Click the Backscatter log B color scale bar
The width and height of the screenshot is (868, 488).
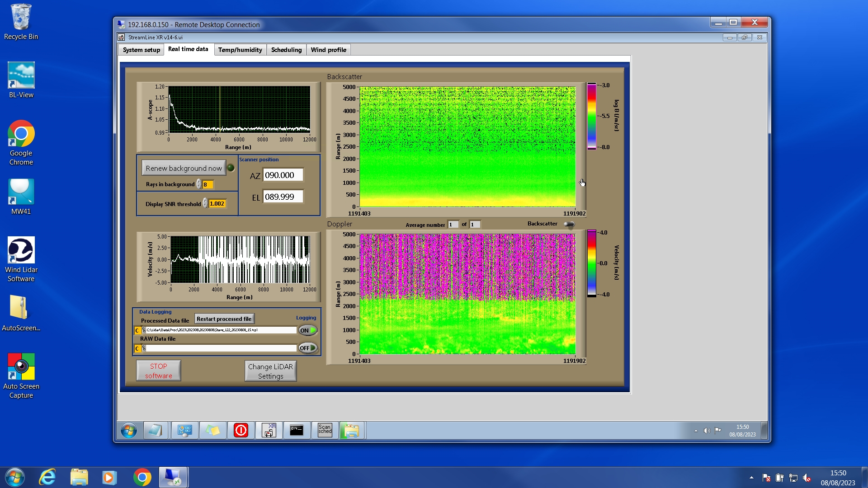[x=591, y=116]
